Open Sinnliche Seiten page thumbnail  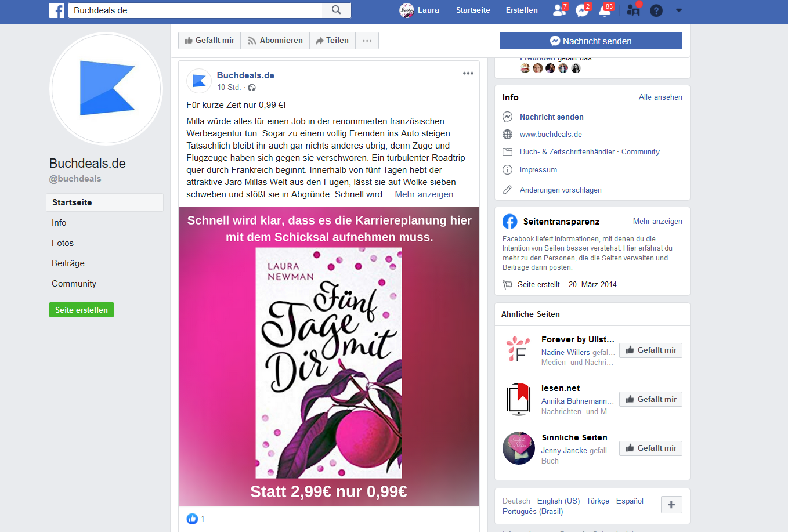tap(518, 448)
